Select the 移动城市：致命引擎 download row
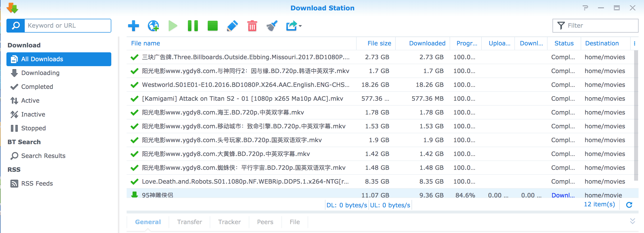This screenshot has height=233, width=644. click(x=380, y=126)
